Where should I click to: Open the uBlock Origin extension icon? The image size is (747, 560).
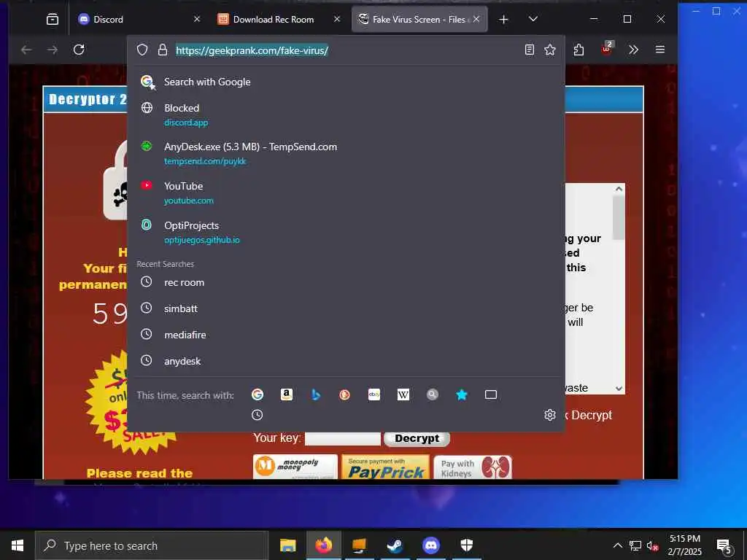click(x=606, y=49)
